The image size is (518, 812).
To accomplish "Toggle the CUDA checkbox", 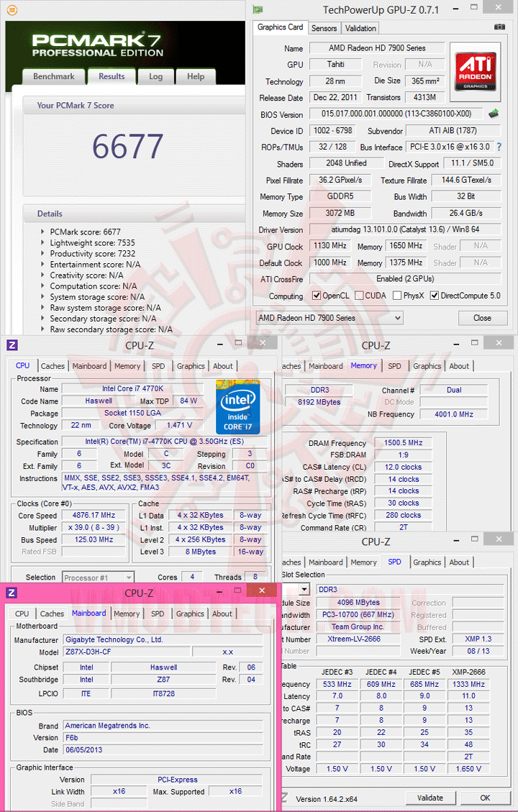I will [359, 296].
